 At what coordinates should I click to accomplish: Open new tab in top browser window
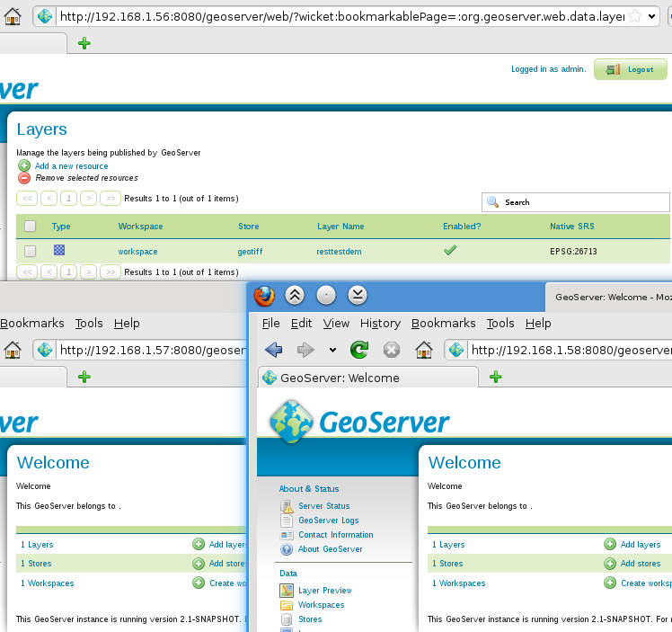[x=84, y=43]
